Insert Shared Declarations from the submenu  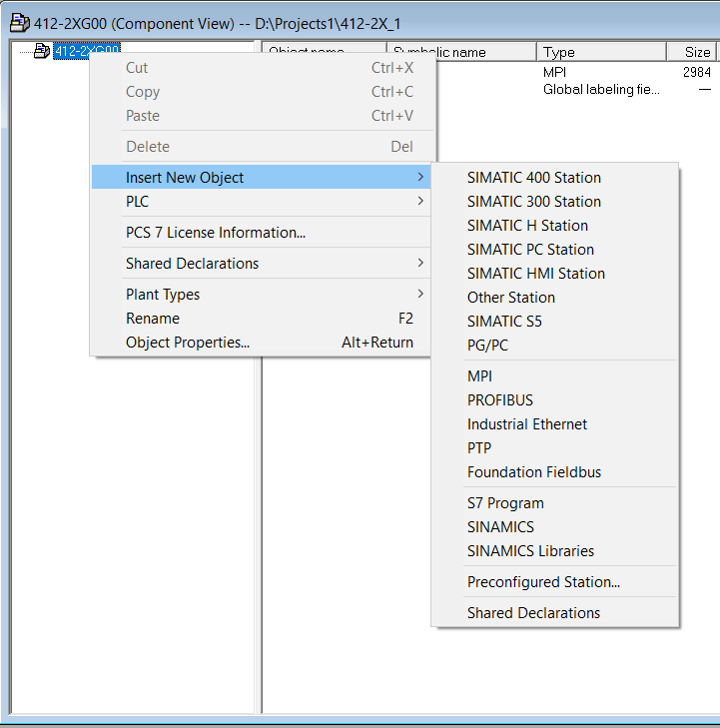pyautogui.click(x=555, y=613)
